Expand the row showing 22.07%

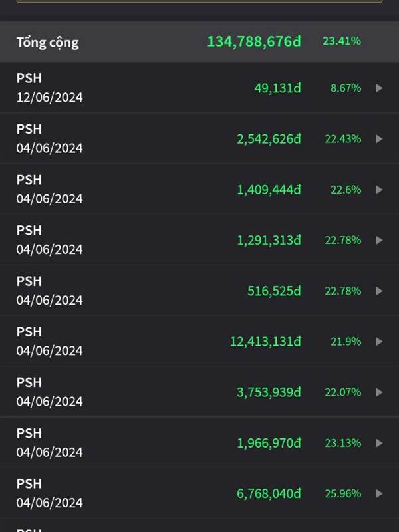click(x=379, y=392)
